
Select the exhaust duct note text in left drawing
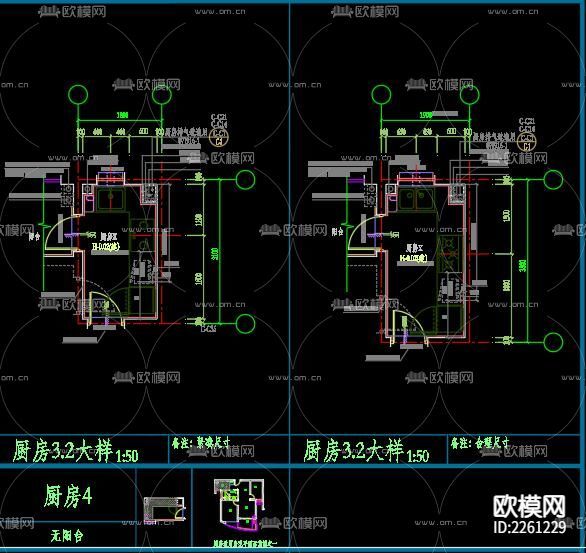[x=186, y=135]
